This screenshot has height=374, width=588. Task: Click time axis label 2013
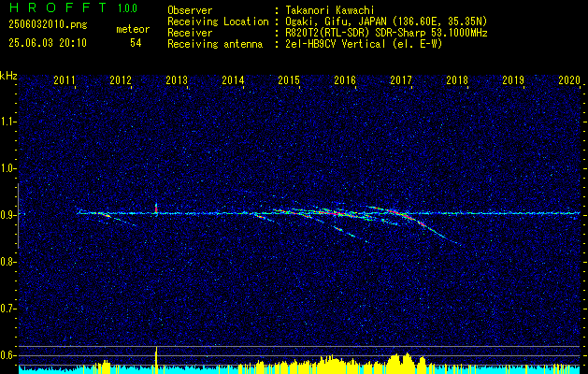(177, 79)
